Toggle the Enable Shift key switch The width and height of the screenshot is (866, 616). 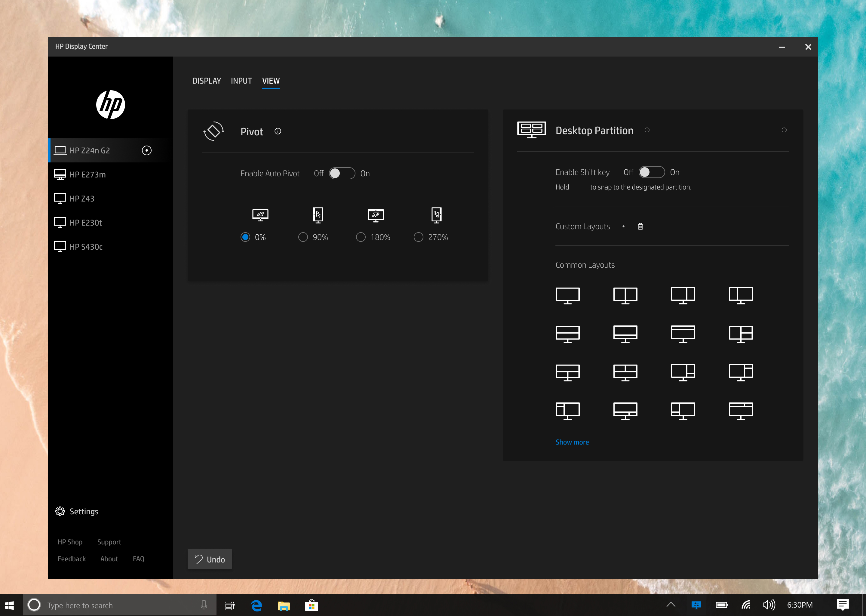click(x=651, y=172)
